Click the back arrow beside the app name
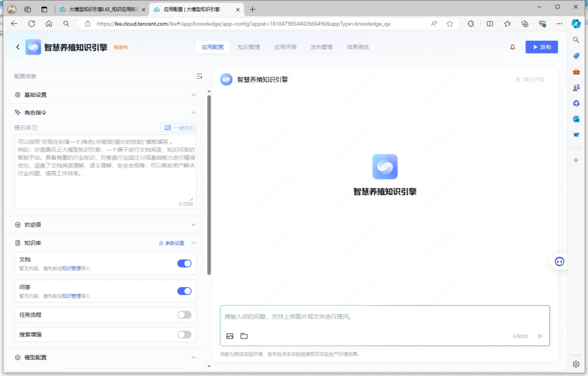Viewport: 588px width, 376px height. pos(18,47)
